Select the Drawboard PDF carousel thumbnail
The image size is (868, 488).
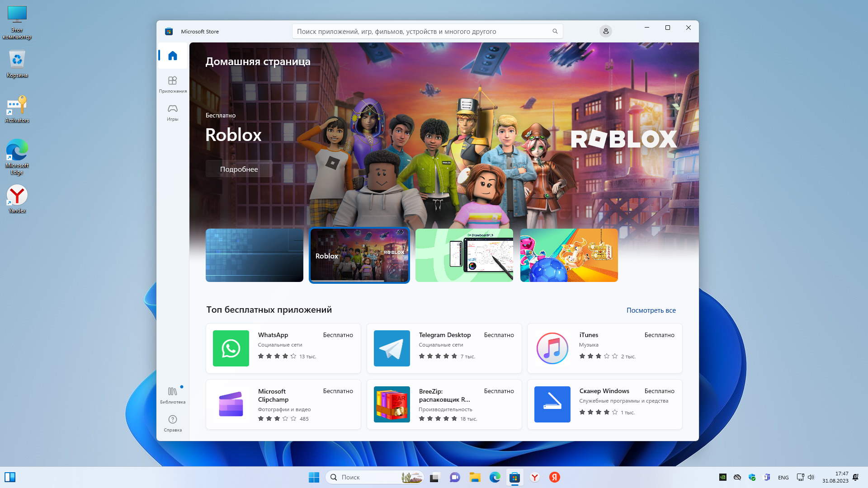(x=464, y=255)
